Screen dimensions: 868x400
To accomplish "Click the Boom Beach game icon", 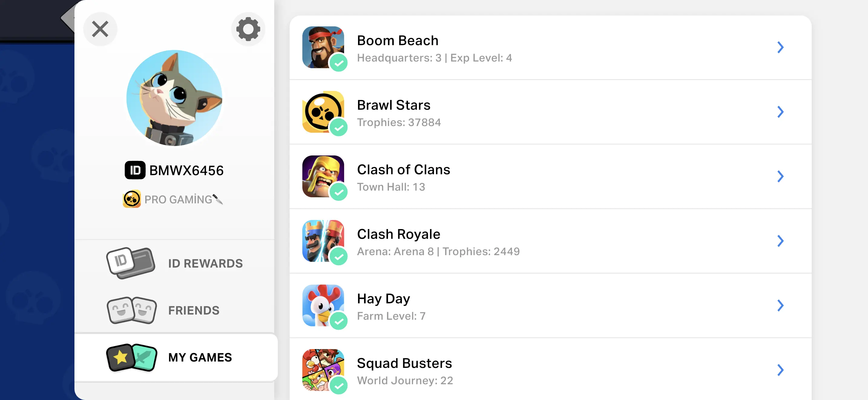I will 323,47.
